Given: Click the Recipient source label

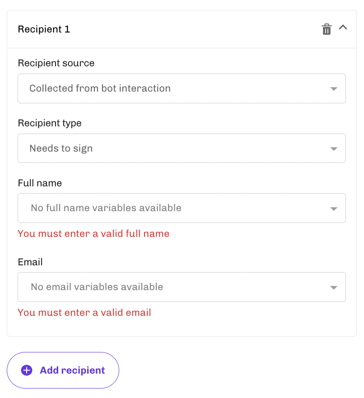Looking at the screenshot, I should point(56,63).
